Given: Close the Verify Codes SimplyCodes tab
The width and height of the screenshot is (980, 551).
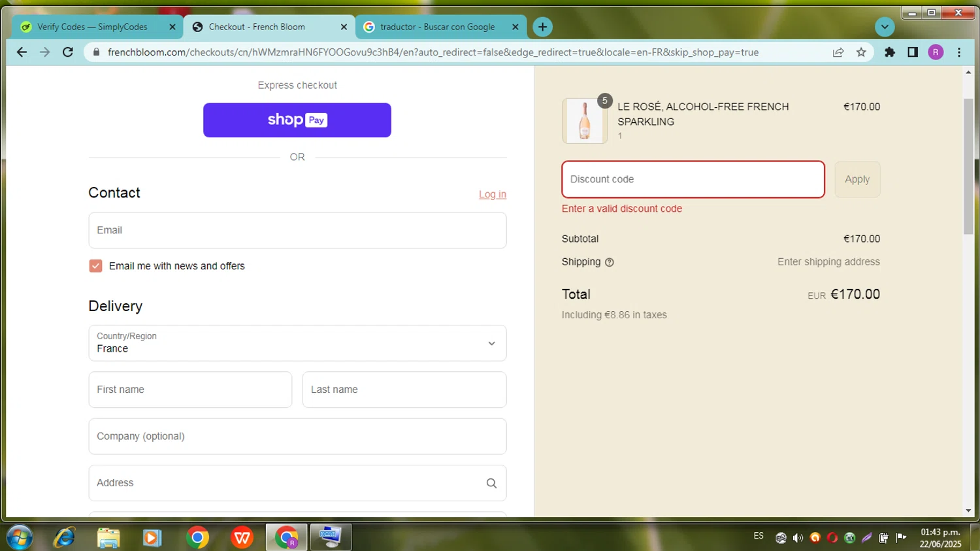Looking at the screenshot, I should [x=172, y=27].
